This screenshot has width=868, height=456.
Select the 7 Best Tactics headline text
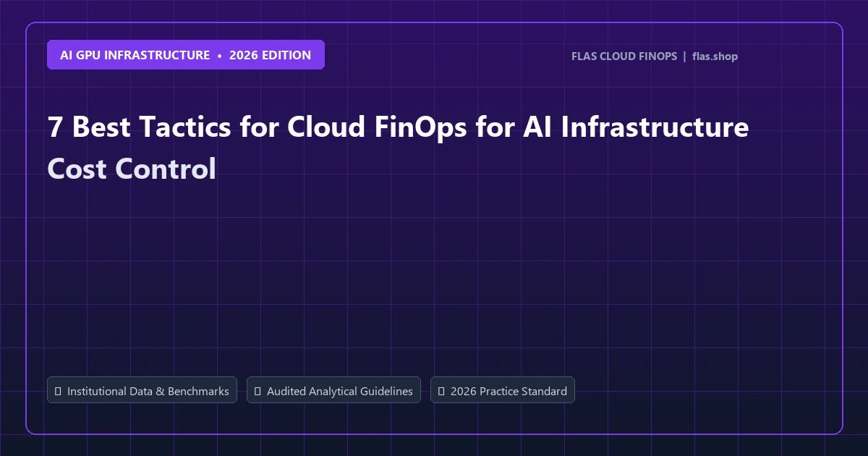pos(398,148)
